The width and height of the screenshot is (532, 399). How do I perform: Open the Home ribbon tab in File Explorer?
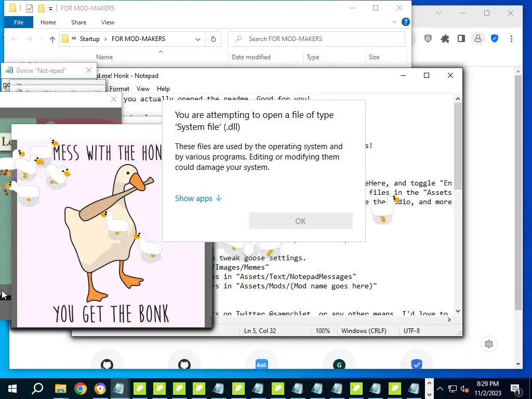pos(48,22)
